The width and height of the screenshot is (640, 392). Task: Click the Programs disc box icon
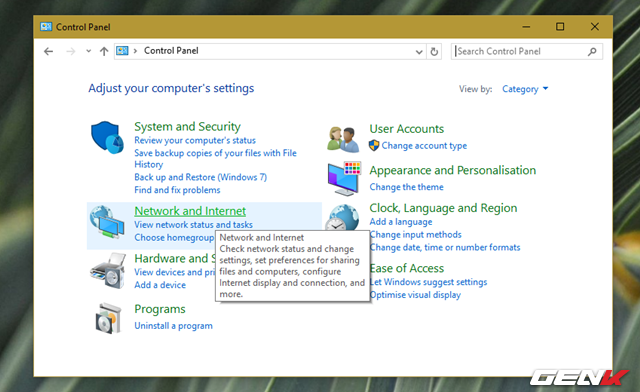click(x=108, y=318)
